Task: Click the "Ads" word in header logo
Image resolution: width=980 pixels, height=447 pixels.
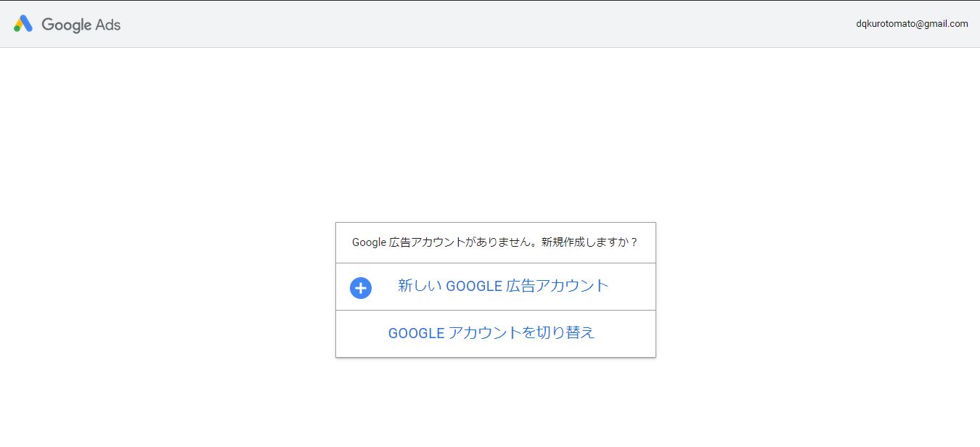Action: pyautogui.click(x=107, y=25)
